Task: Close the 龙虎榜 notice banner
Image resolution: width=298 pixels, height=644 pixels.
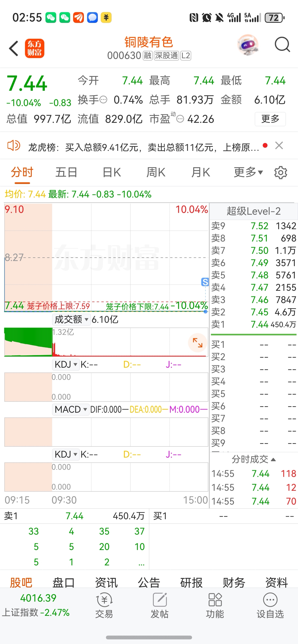Action: [x=279, y=146]
